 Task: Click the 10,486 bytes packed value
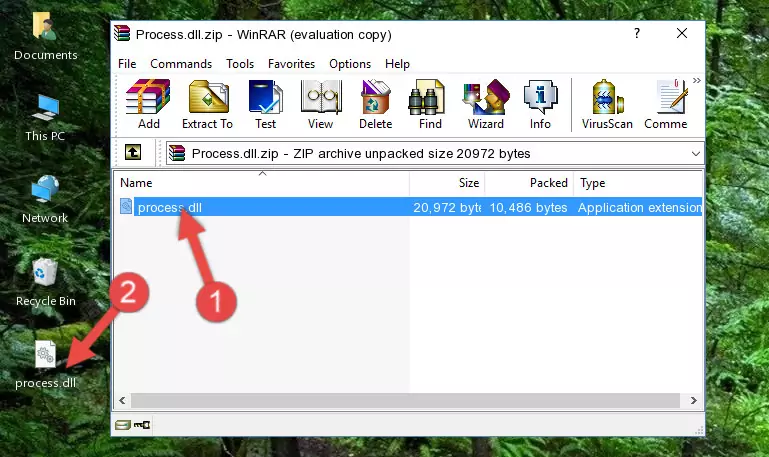pyautogui.click(x=528, y=208)
